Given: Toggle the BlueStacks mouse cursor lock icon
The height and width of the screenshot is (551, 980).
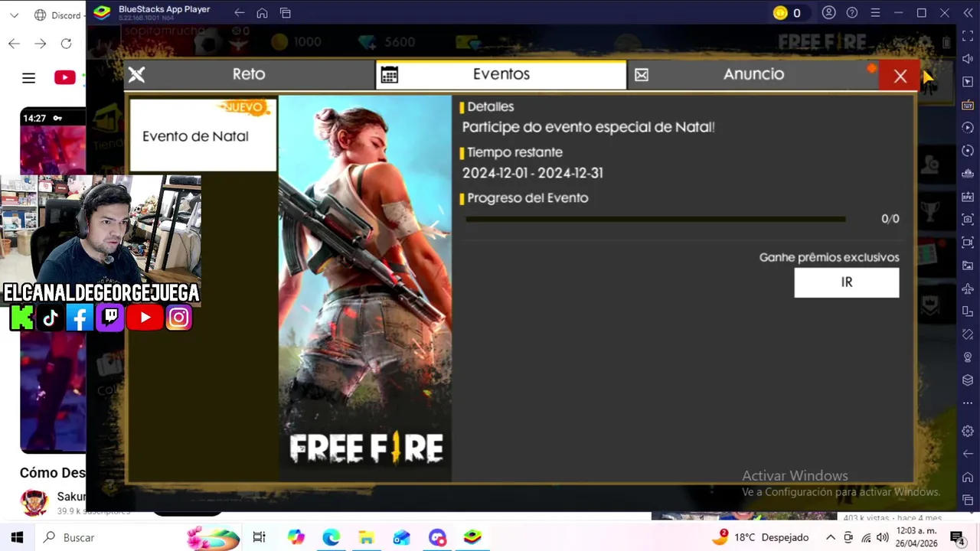Looking at the screenshot, I should point(968,82).
